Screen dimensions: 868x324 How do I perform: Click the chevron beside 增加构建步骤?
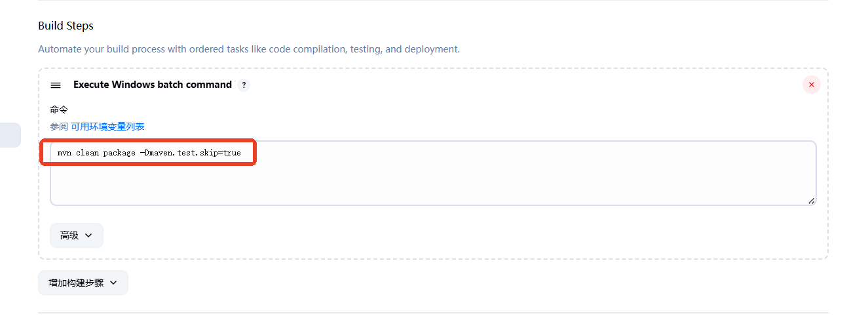(113, 283)
